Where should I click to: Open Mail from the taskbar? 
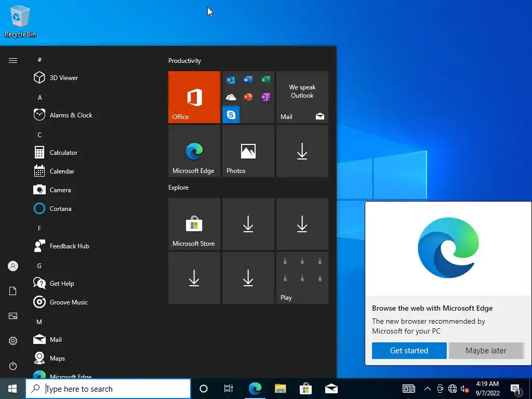[x=331, y=389]
